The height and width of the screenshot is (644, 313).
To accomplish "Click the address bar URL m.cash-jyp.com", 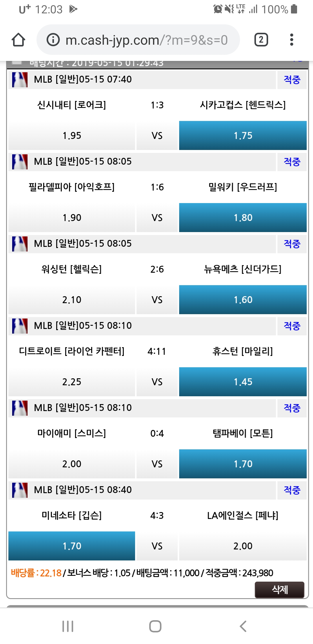I will coord(146,40).
